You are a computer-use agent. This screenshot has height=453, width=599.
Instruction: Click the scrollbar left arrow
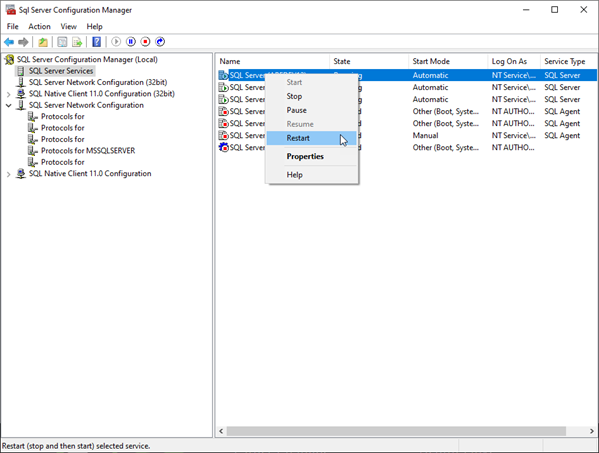point(221,431)
